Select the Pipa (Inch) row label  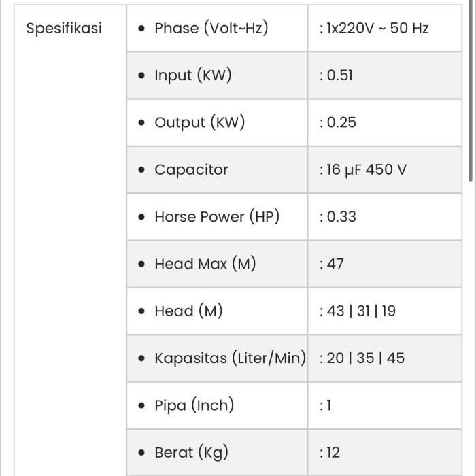click(194, 405)
